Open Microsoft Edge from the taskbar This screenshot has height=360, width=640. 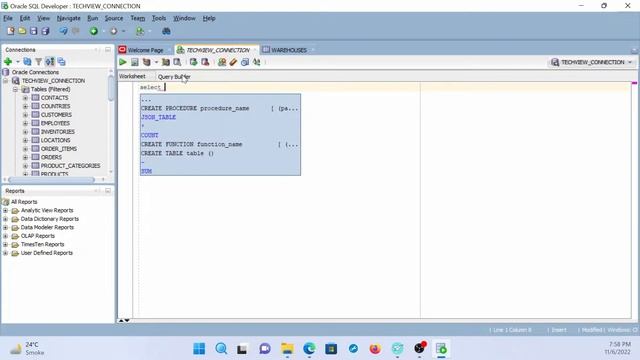[x=309, y=349]
